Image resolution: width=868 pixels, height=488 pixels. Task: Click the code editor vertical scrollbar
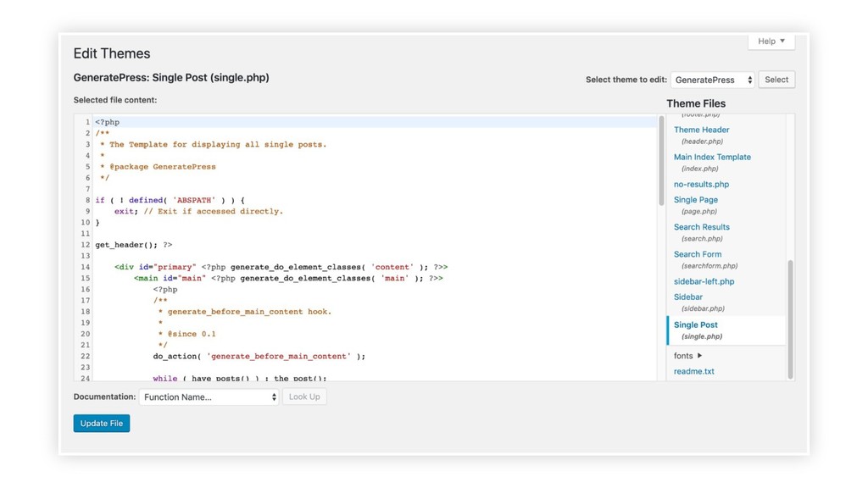click(661, 160)
